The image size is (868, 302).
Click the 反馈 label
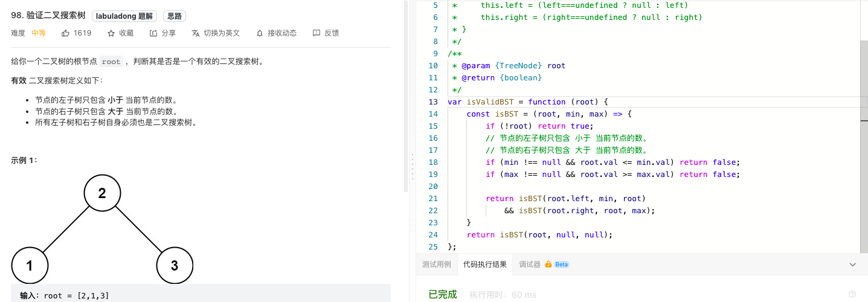(332, 33)
